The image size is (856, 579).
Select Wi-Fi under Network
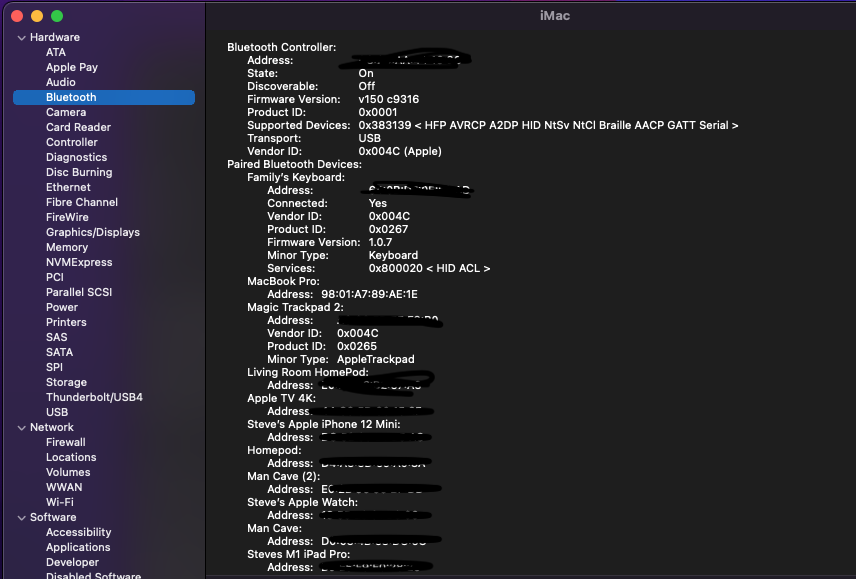click(60, 503)
